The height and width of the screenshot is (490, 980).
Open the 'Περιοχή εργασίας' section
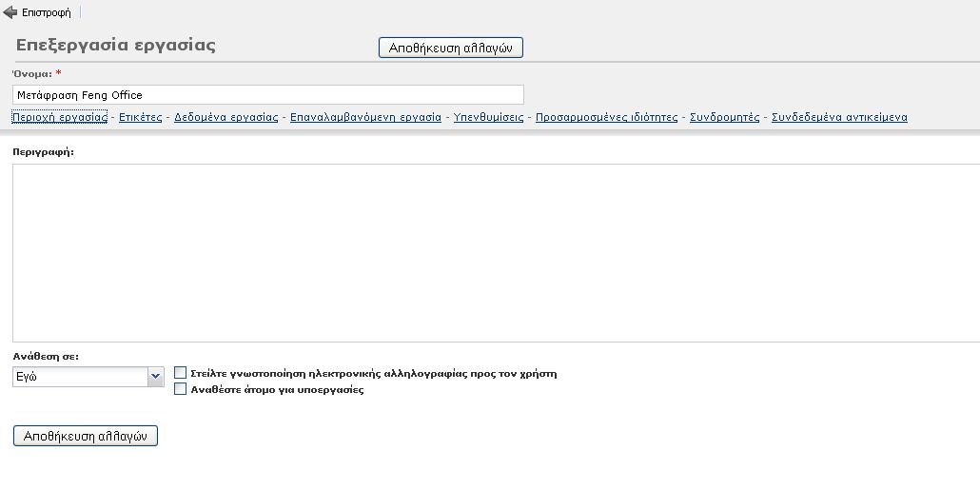[x=59, y=117]
